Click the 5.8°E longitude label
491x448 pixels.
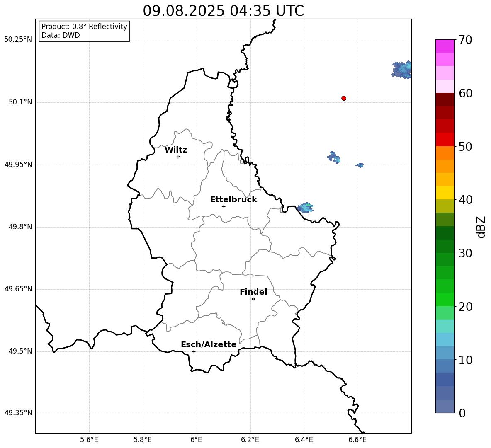143,440
